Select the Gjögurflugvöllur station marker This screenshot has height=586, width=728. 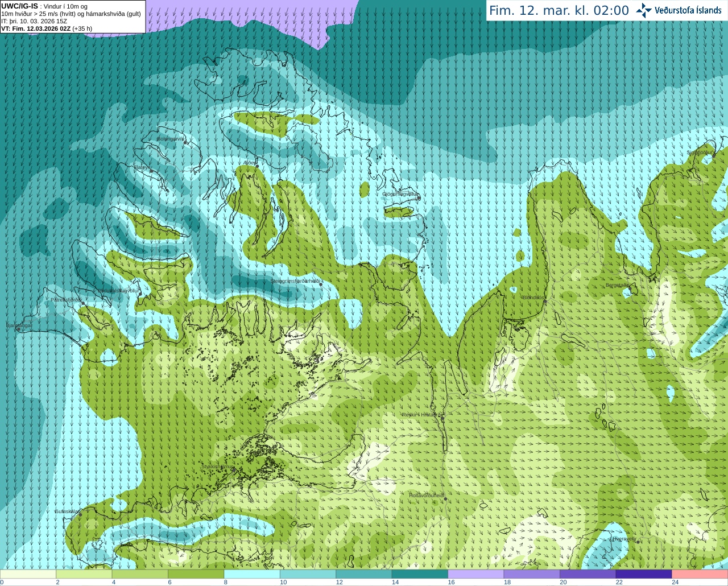click(x=419, y=197)
